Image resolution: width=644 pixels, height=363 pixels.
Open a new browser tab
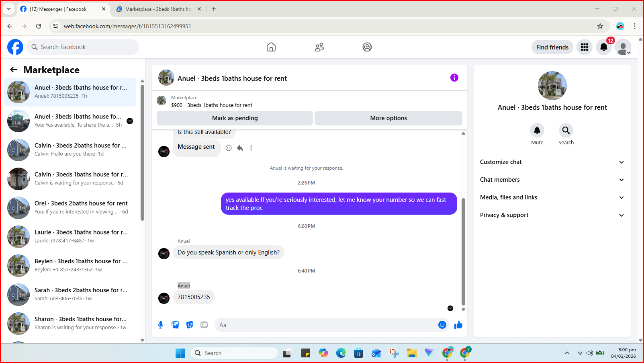coord(214,9)
